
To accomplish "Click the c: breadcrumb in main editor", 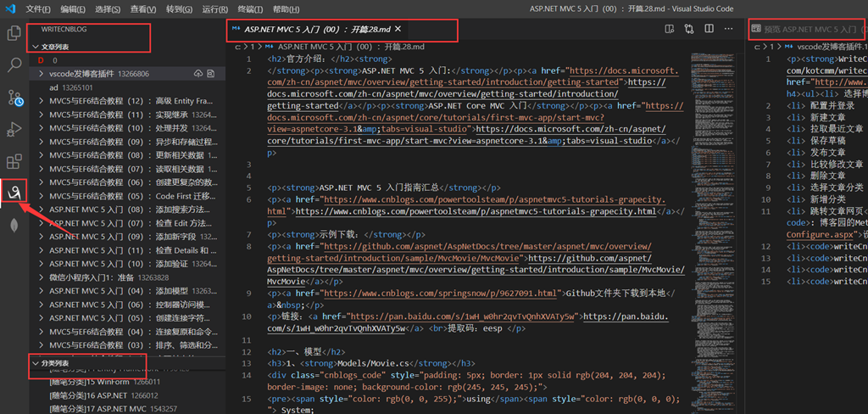I will point(238,48).
